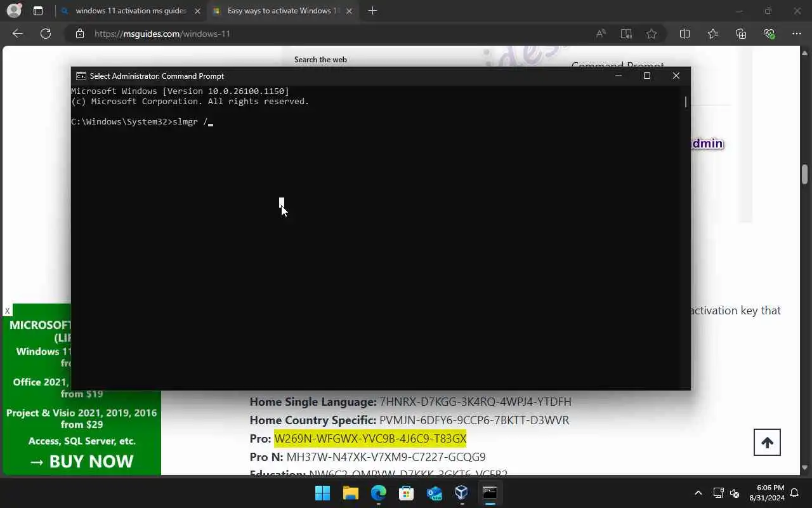Open Collections icon
This screenshot has height=508, width=812.
[x=741, y=34]
